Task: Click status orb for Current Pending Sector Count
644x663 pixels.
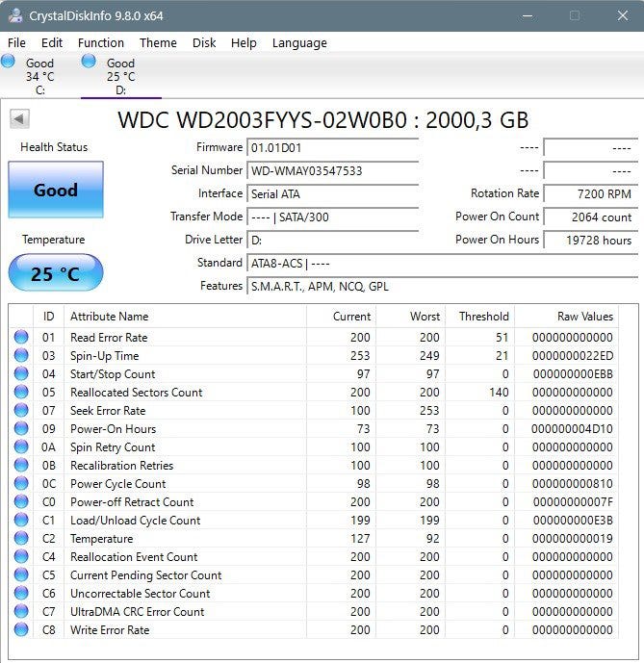Action: (x=21, y=574)
